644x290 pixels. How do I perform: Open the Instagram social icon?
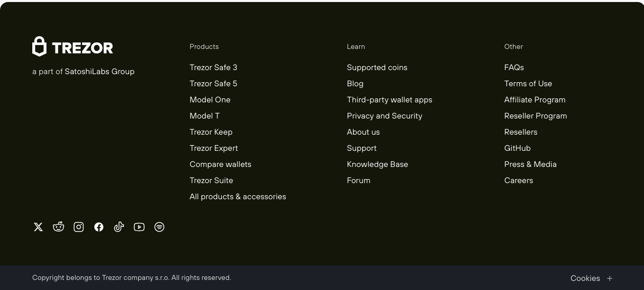[x=79, y=227]
